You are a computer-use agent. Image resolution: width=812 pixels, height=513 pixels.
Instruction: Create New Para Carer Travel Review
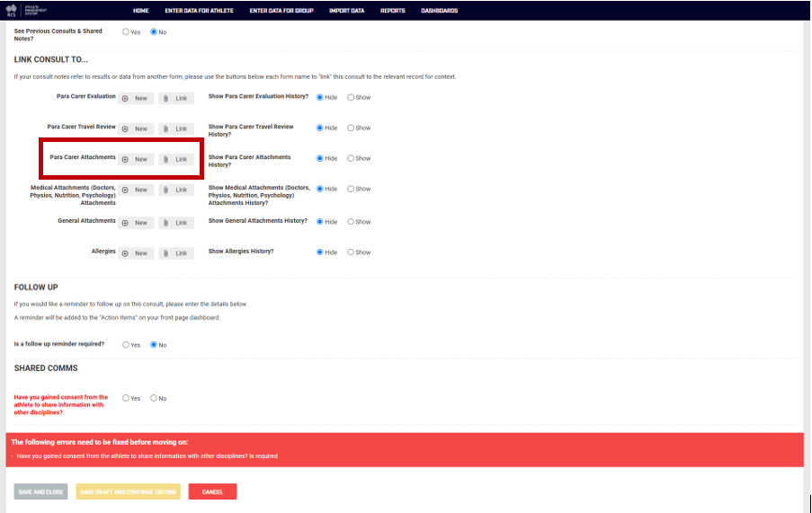click(136, 128)
